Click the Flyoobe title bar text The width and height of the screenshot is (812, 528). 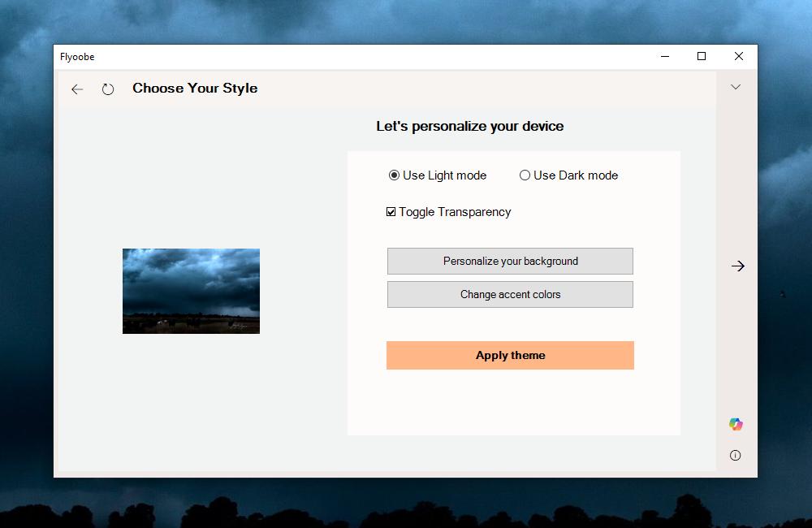(x=77, y=57)
